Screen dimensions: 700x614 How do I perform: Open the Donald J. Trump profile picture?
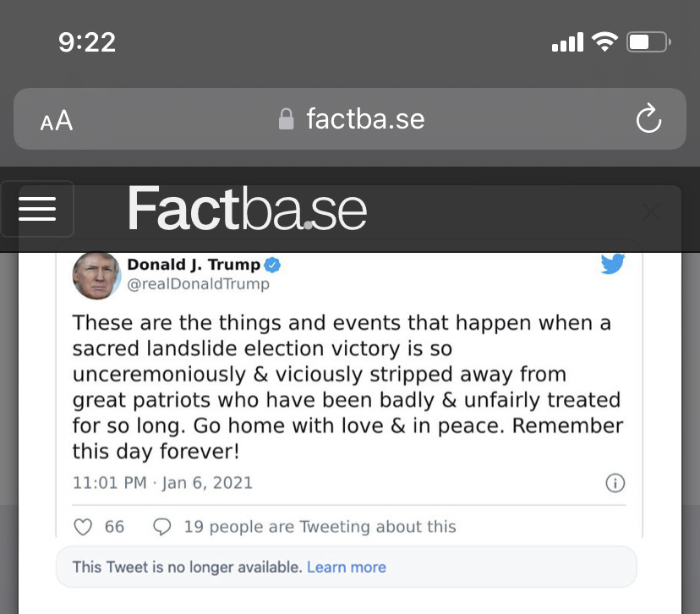click(96, 276)
